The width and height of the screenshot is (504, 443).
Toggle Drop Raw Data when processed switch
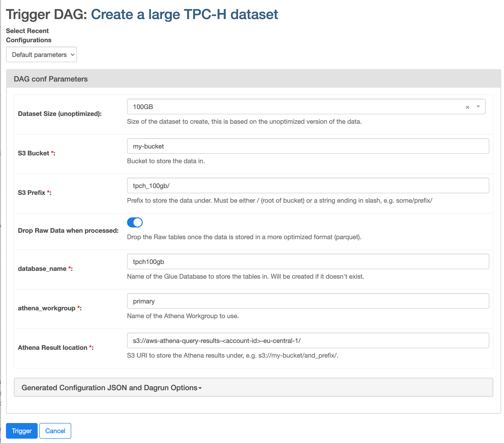pyautogui.click(x=135, y=222)
